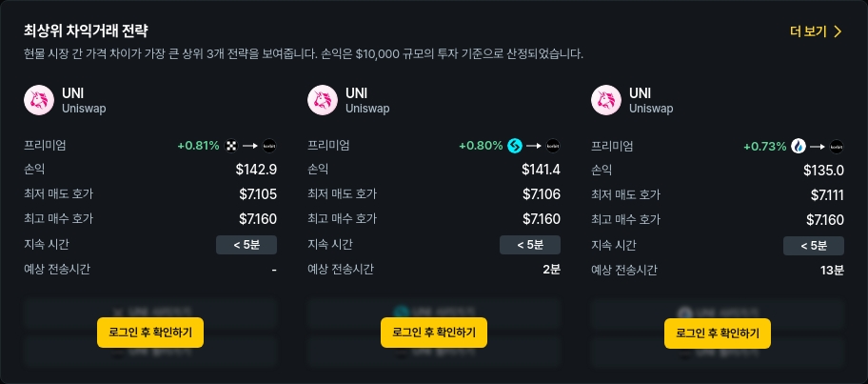
Task: Click the third card's UNI unicorn logo
Action: (x=606, y=100)
